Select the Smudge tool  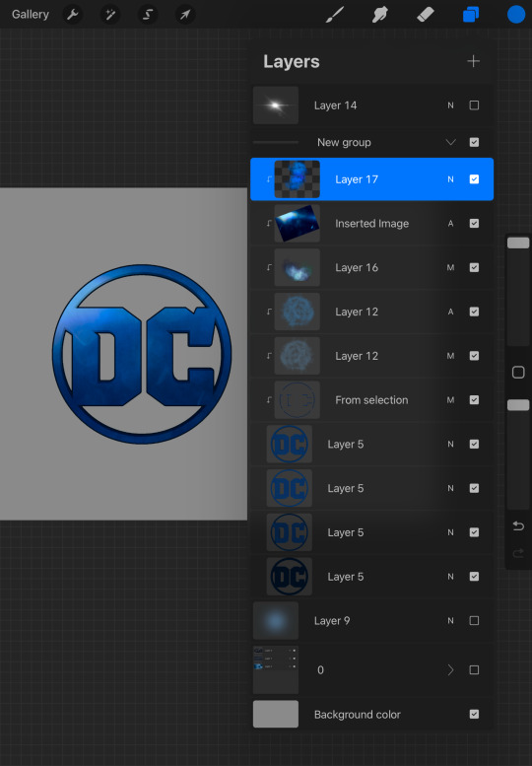click(x=379, y=15)
